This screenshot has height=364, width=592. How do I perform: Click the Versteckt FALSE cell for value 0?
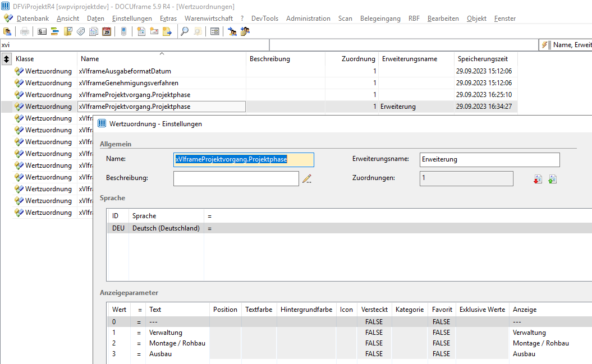point(374,322)
